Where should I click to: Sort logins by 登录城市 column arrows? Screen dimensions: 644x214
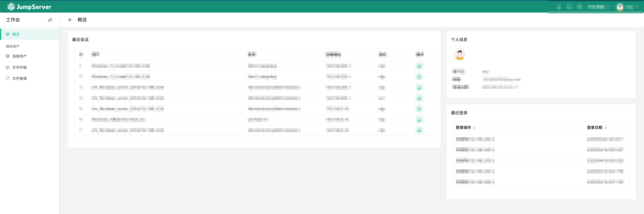pyautogui.click(x=474, y=128)
